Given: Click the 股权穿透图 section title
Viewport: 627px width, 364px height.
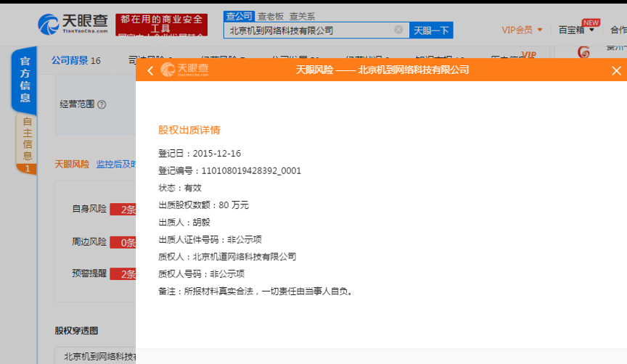Looking at the screenshot, I should (x=76, y=331).
